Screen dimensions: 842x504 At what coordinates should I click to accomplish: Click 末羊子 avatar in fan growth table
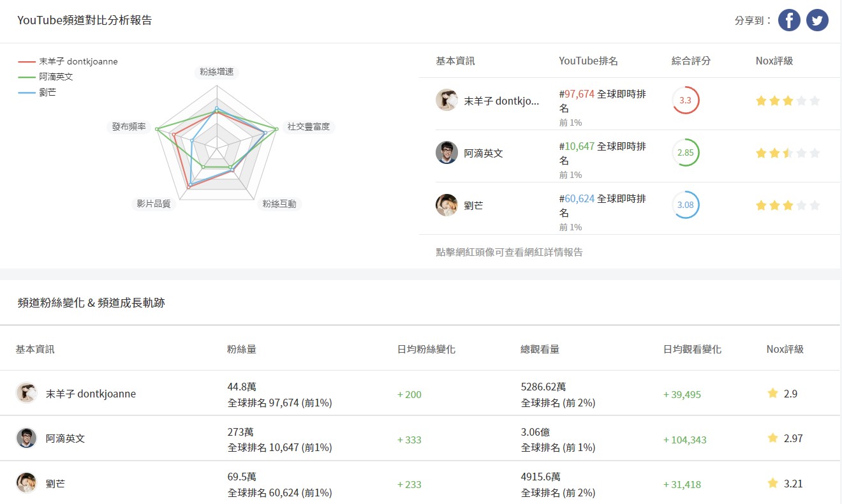point(27,393)
